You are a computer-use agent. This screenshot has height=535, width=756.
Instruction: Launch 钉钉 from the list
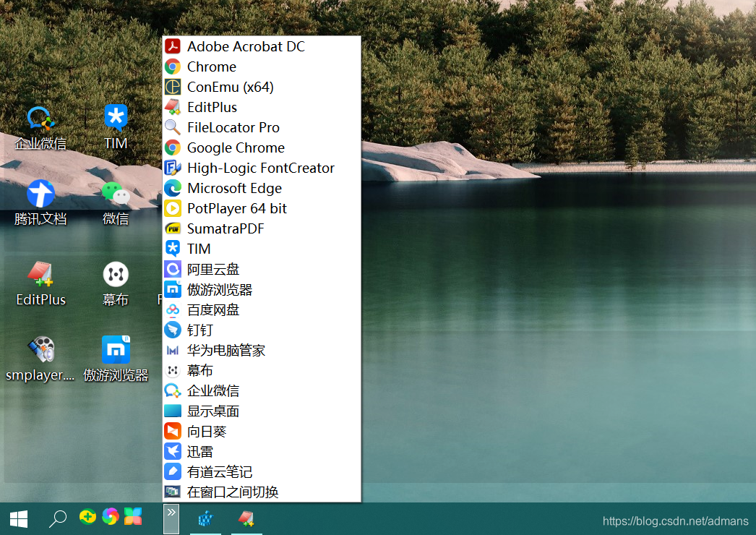point(262,330)
